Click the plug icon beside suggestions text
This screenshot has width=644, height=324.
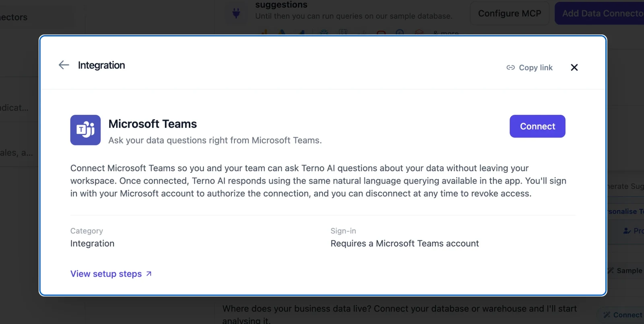tap(236, 13)
